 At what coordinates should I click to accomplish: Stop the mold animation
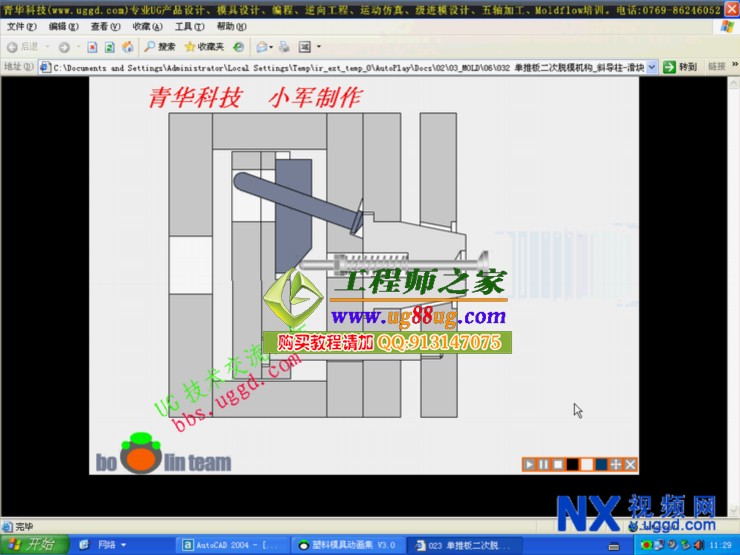pos(558,465)
